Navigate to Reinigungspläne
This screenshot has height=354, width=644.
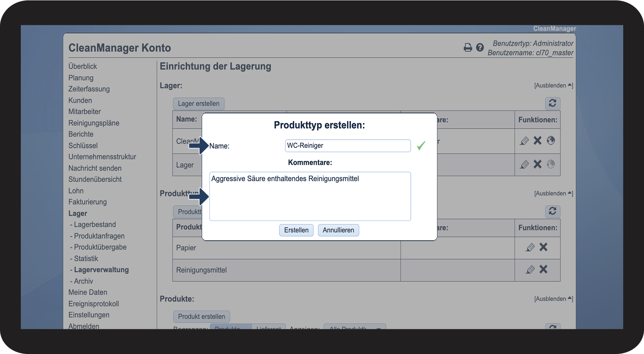(94, 123)
